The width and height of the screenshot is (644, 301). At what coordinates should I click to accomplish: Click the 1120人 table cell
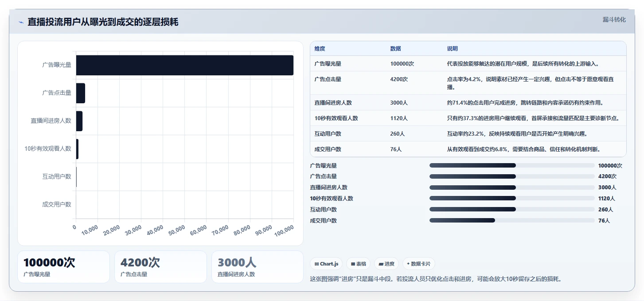(x=399, y=118)
